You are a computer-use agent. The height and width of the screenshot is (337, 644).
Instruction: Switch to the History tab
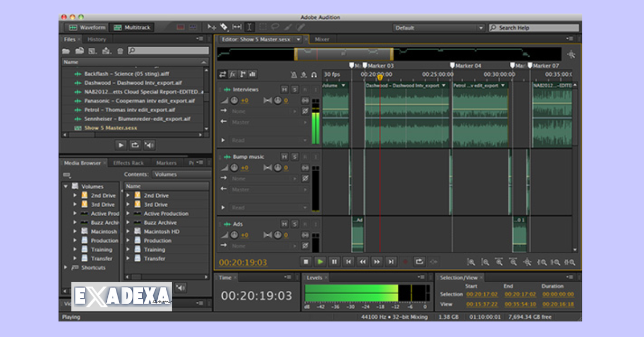(x=97, y=39)
